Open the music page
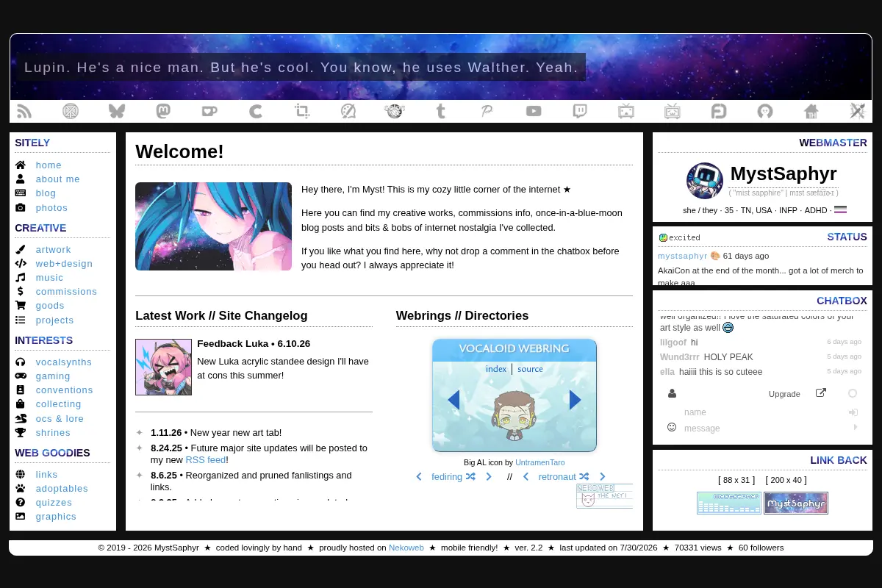The width and height of the screenshot is (882, 588). pos(49,278)
